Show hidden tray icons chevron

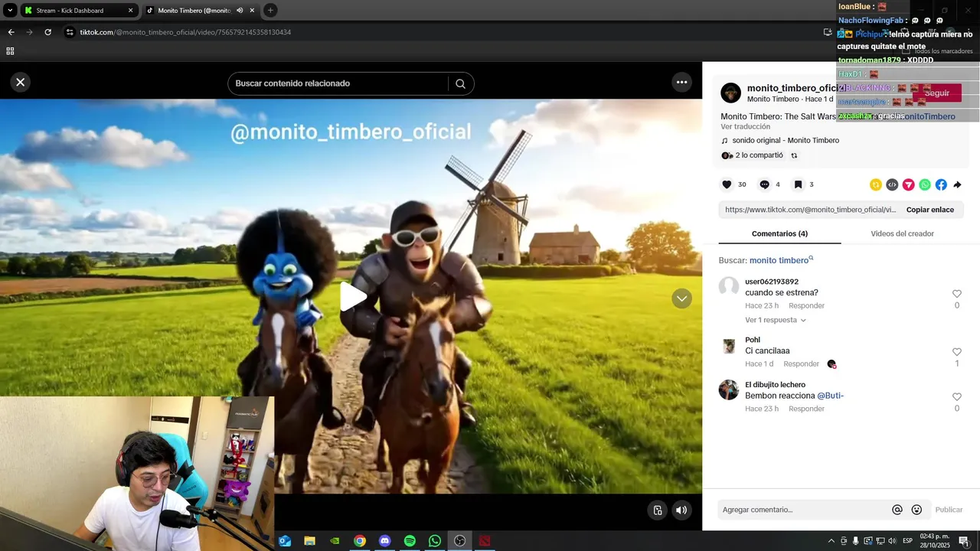tap(831, 541)
